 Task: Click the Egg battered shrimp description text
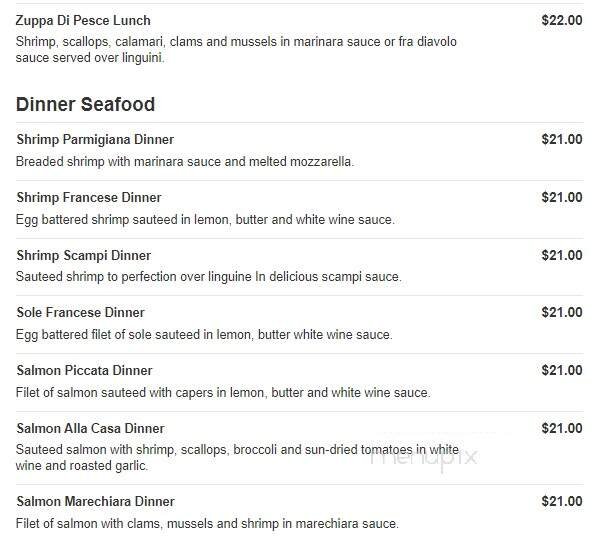coord(205,220)
